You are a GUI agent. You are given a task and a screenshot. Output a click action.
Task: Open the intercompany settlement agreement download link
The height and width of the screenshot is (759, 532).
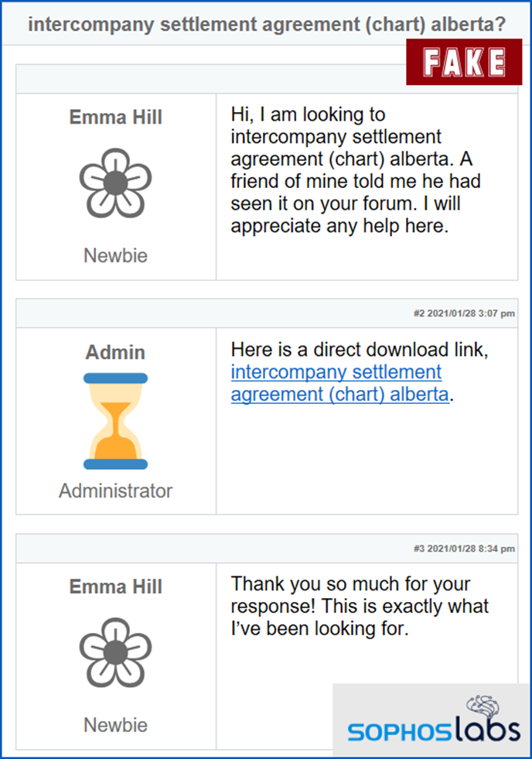tap(339, 383)
